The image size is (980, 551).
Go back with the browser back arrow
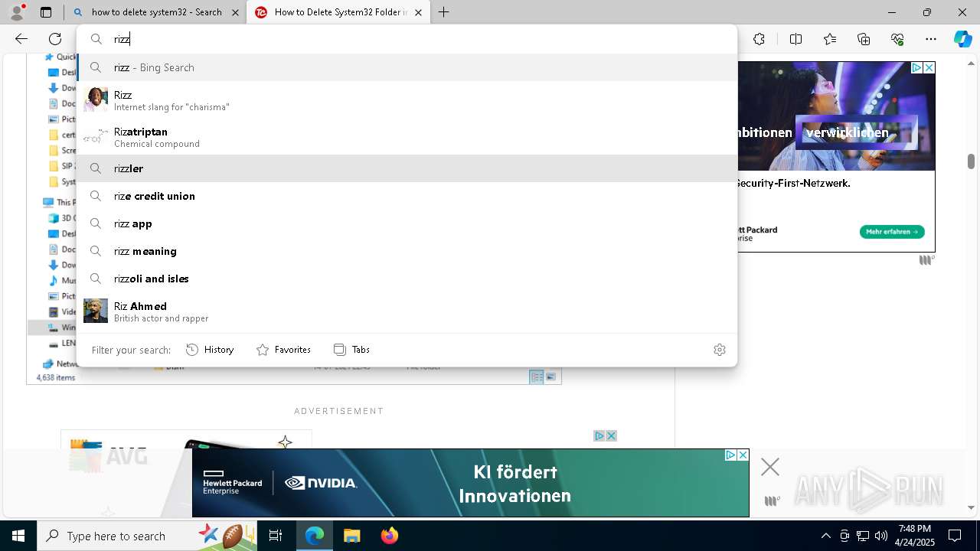click(21, 39)
